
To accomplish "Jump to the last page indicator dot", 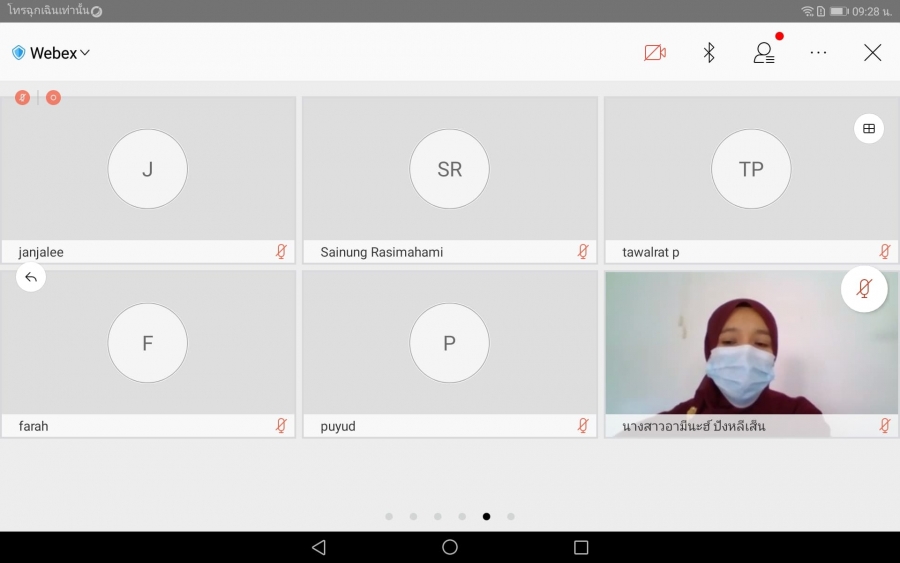I will [511, 517].
